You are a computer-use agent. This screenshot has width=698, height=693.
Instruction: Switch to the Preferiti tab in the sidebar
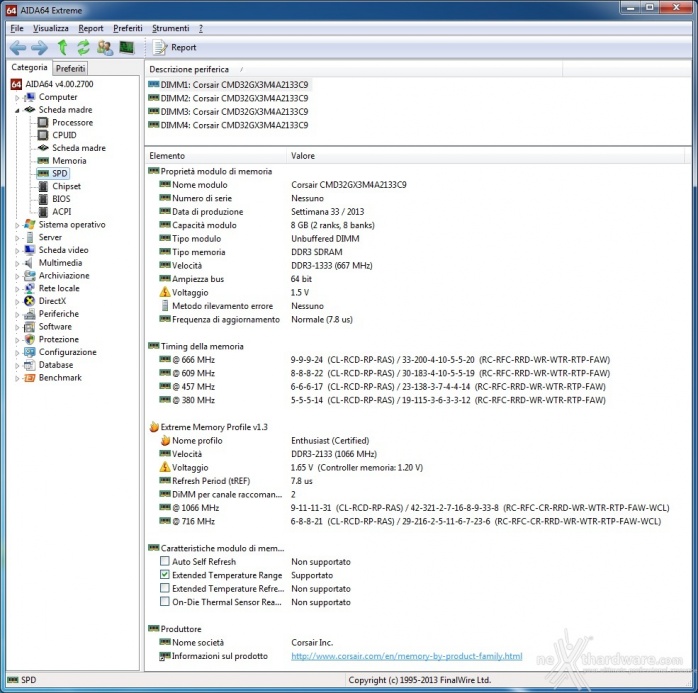click(70, 69)
